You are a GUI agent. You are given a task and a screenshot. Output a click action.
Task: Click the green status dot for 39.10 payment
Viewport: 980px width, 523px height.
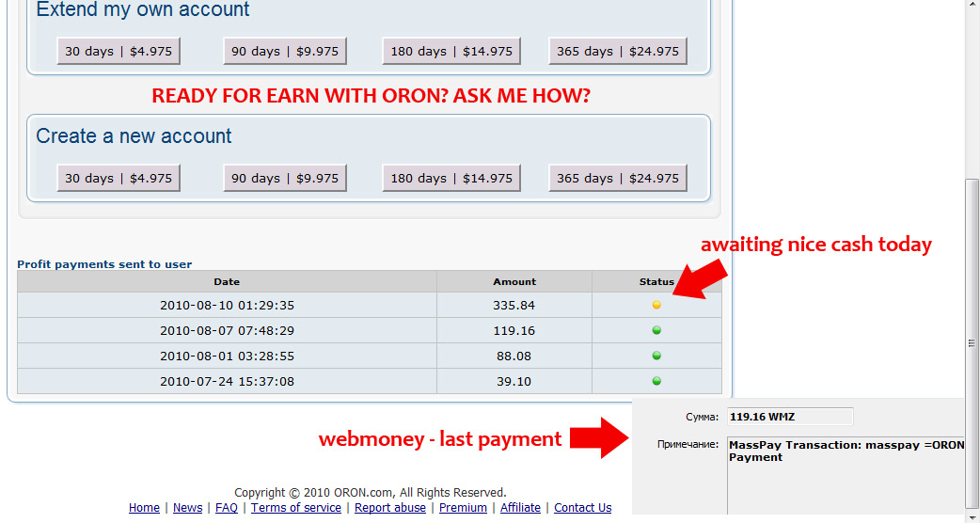656,381
